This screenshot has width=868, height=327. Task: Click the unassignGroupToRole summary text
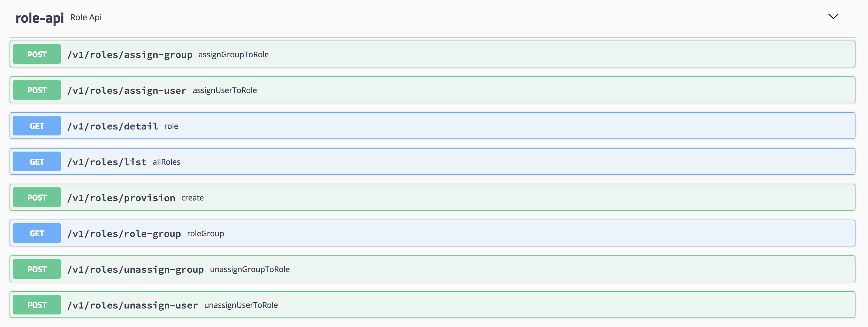click(250, 269)
